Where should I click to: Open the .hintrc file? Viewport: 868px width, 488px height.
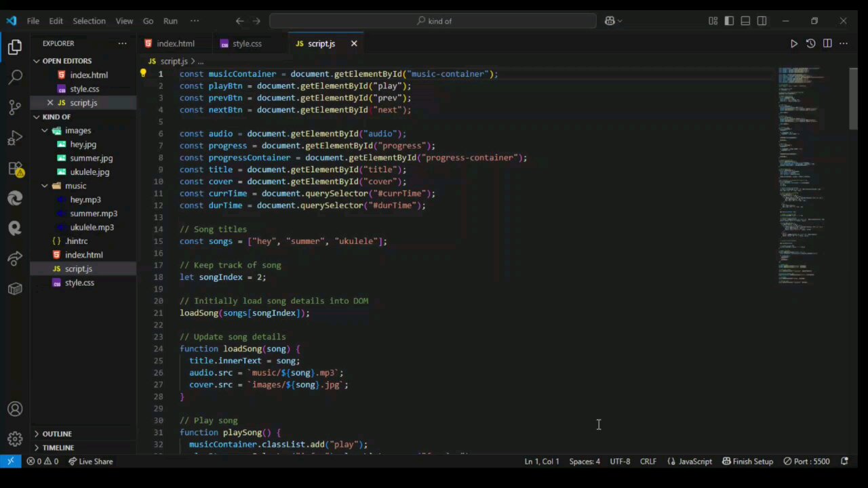tap(77, 241)
